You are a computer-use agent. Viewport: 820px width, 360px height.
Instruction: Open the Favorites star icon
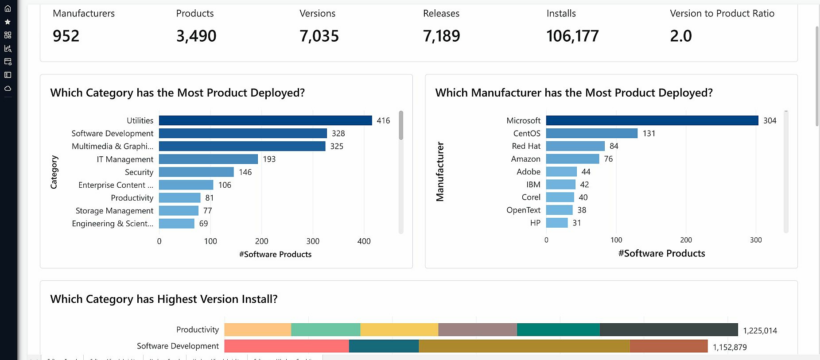click(7, 22)
